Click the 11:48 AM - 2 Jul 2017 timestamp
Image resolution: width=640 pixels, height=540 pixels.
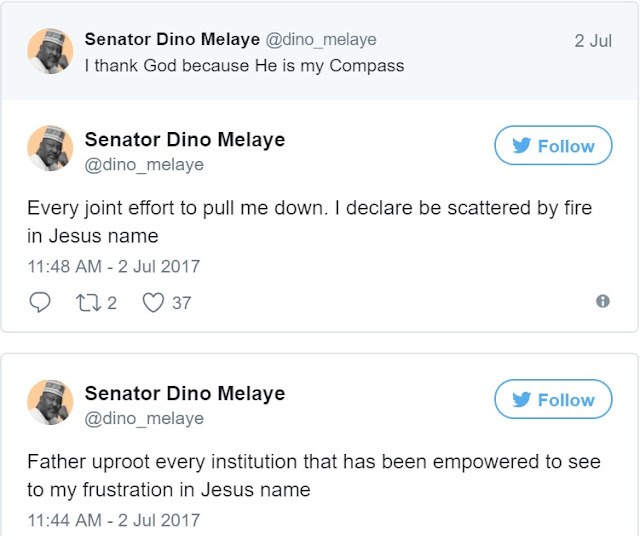click(113, 267)
